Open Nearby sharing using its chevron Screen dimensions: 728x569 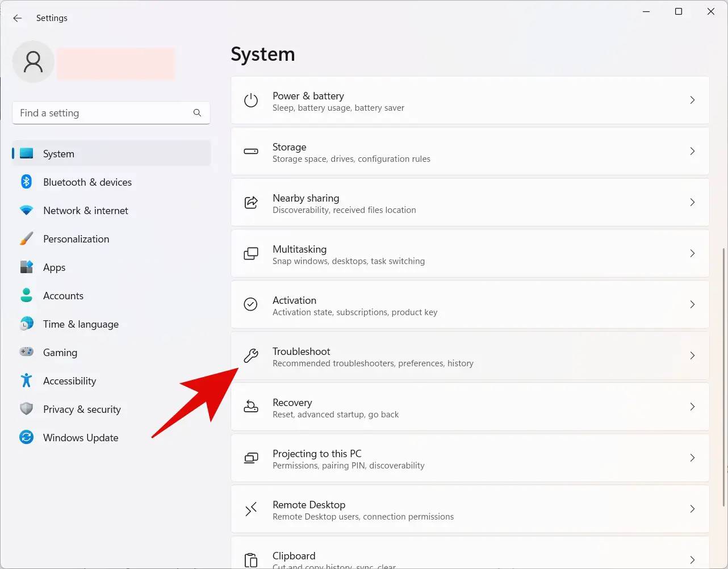click(692, 202)
